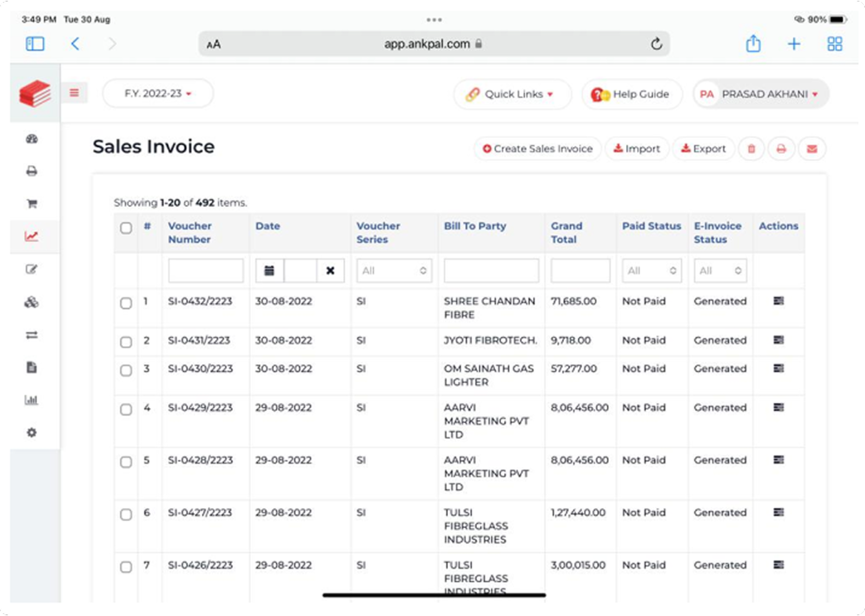Click the bar chart reports sidebar icon

[32, 400]
